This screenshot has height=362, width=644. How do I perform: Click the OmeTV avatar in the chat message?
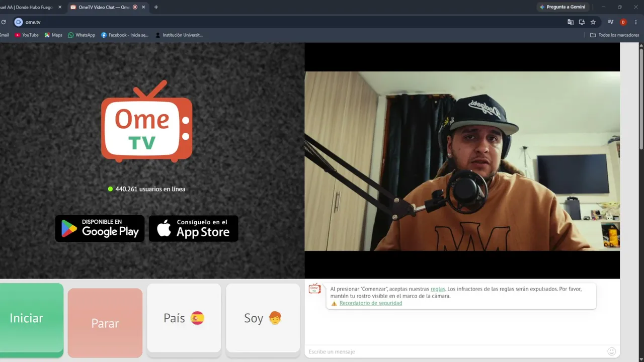(314, 289)
